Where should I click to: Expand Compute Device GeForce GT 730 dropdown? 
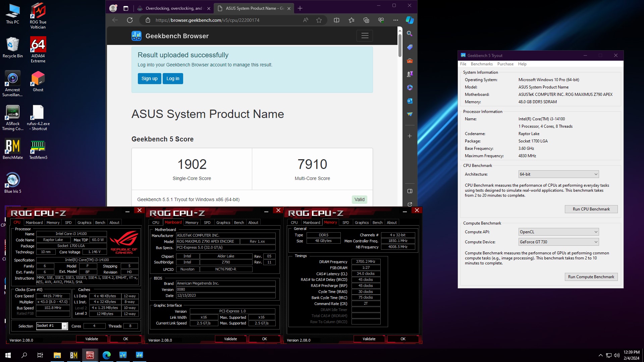click(558, 242)
